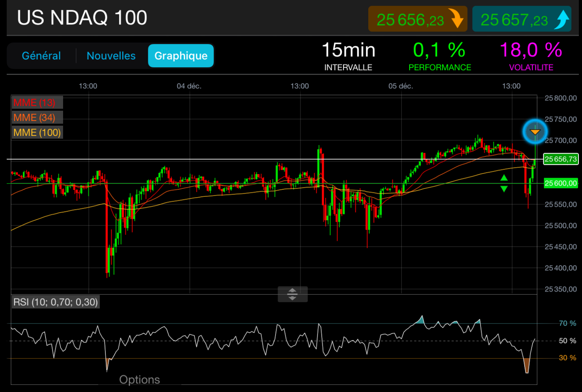
Task: Tap the teal buy price 25 657,23
Action: pyautogui.click(x=522, y=19)
